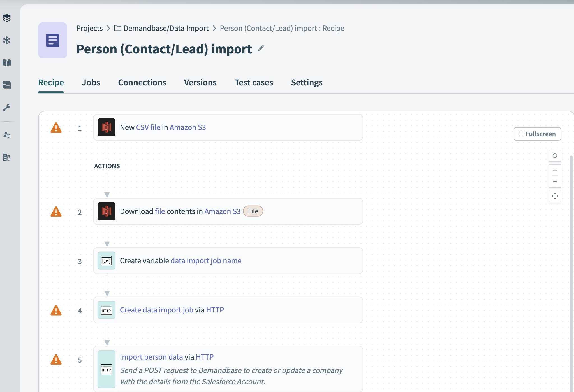Open Demandbase/Data Import folder breadcrumb
The width and height of the screenshot is (574, 392).
click(166, 28)
